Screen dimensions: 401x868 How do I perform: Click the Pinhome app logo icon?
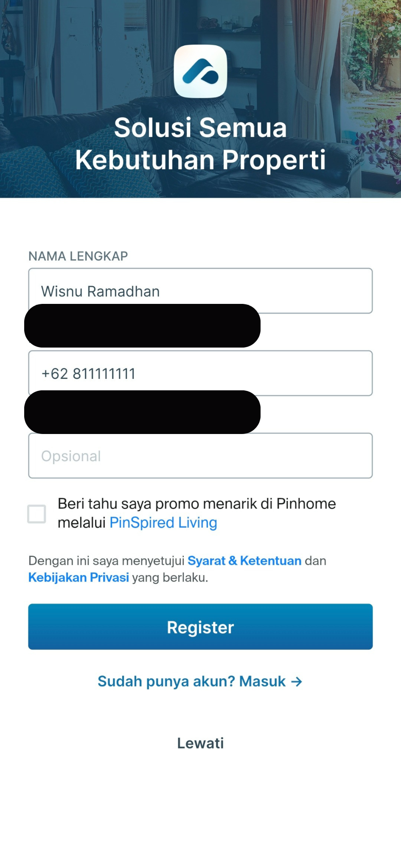pyautogui.click(x=200, y=71)
